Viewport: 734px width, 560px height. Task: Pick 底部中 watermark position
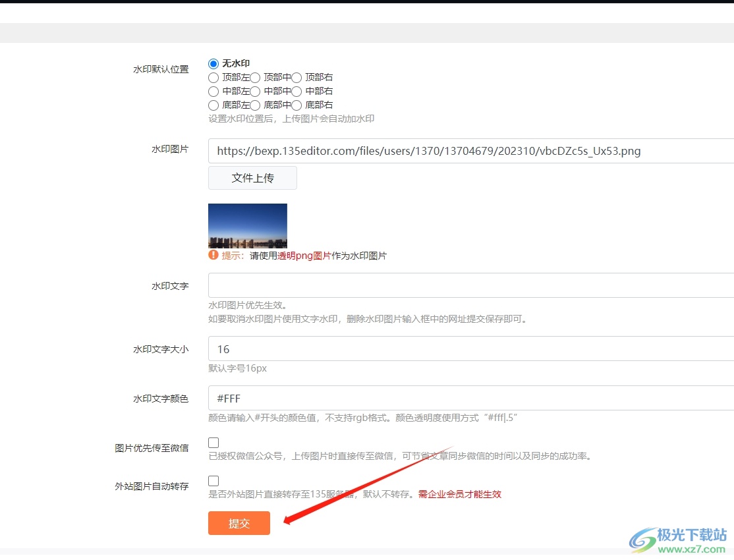coord(256,105)
